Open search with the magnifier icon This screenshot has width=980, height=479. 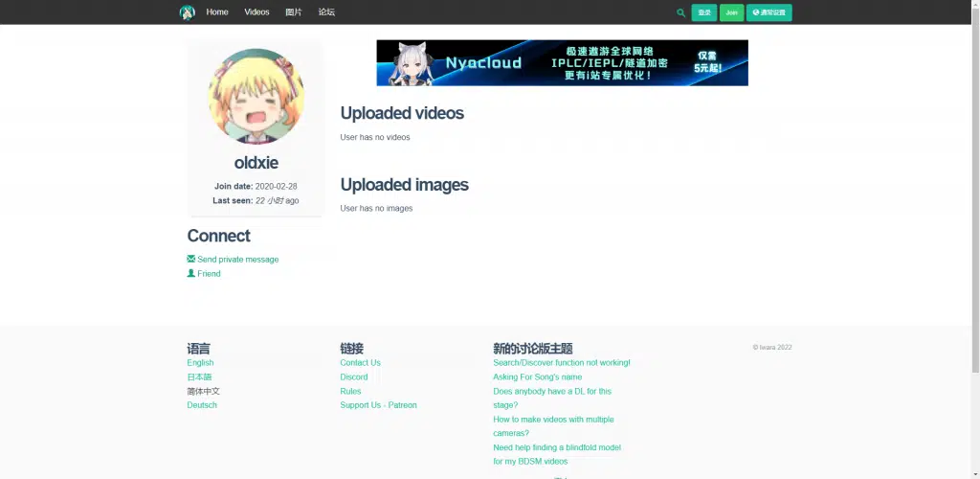pyautogui.click(x=680, y=12)
